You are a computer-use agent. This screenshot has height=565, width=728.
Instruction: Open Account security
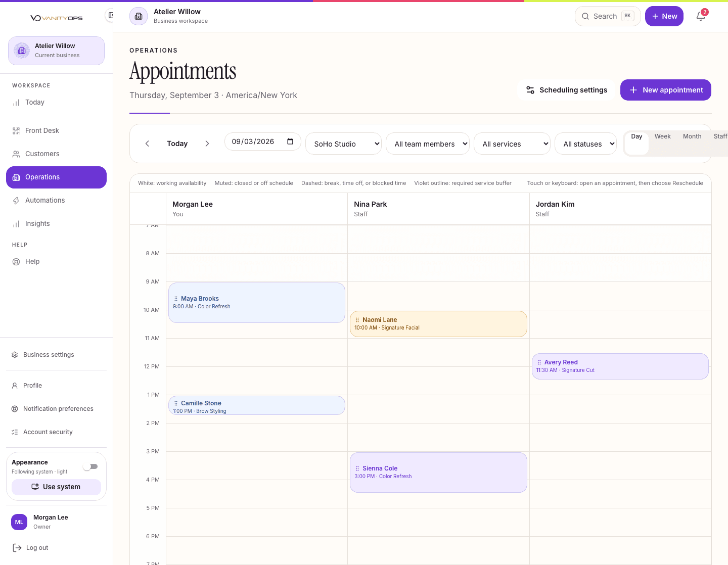click(x=56, y=432)
